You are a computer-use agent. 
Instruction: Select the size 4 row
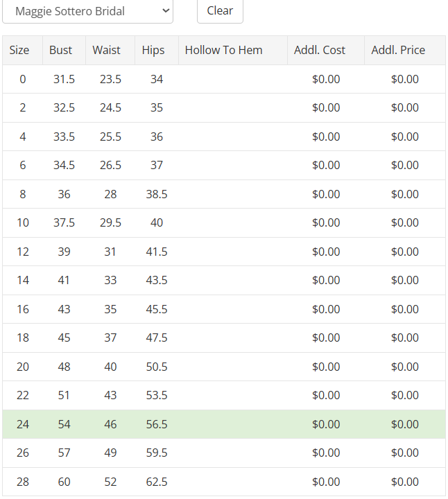tap(224, 137)
